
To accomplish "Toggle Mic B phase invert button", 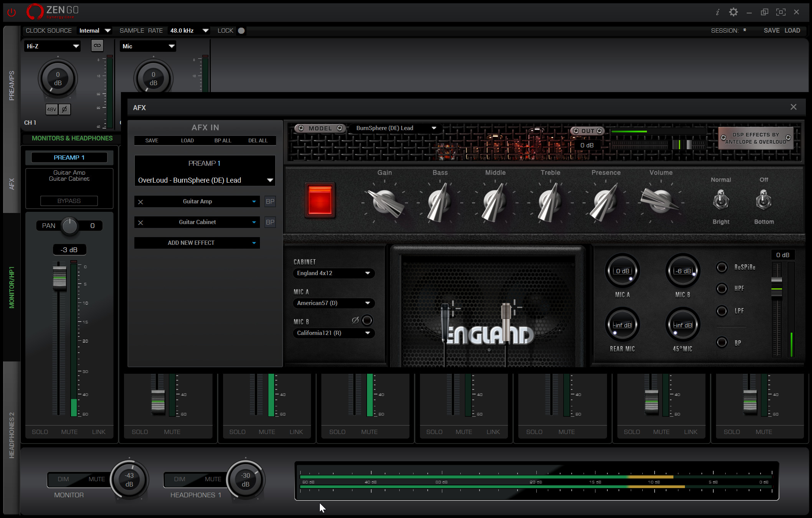I will [x=367, y=320].
